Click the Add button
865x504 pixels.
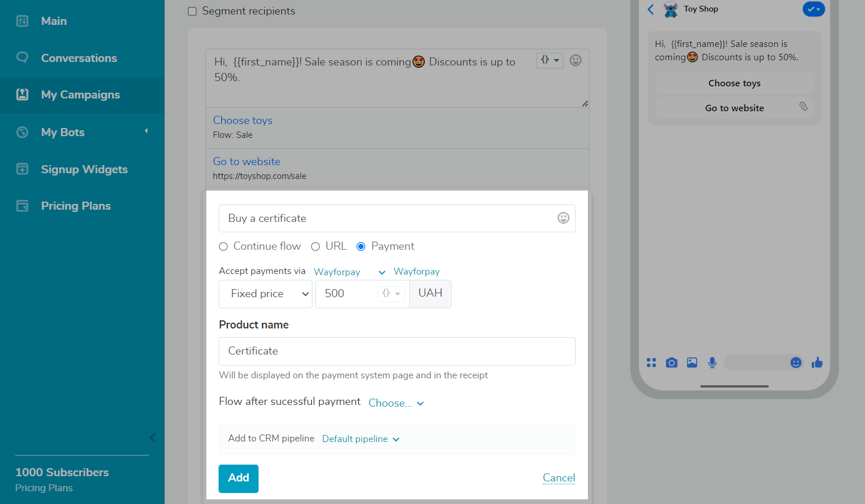238,479
